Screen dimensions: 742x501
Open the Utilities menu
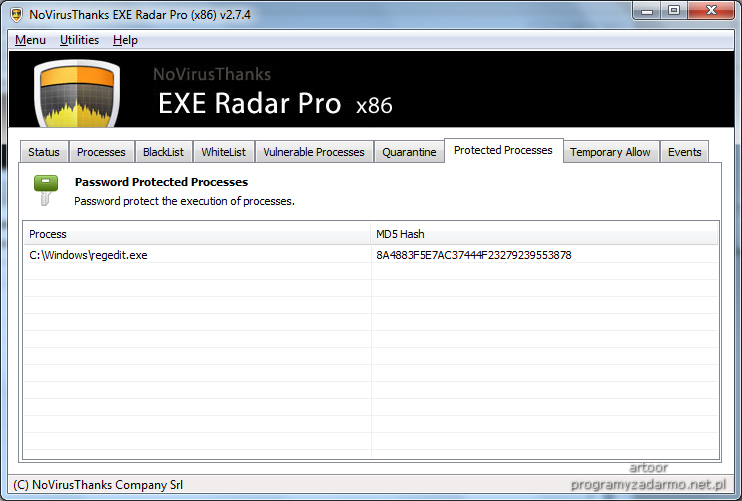79,40
